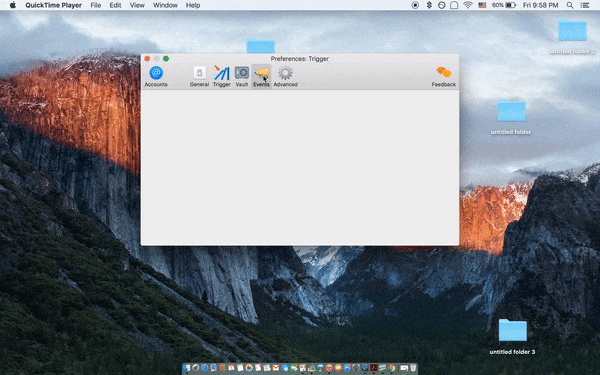Zoom the Preferences window with green button
Image resolution: width=600 pixels, height=375 pixels.
(x=166, y=59)
